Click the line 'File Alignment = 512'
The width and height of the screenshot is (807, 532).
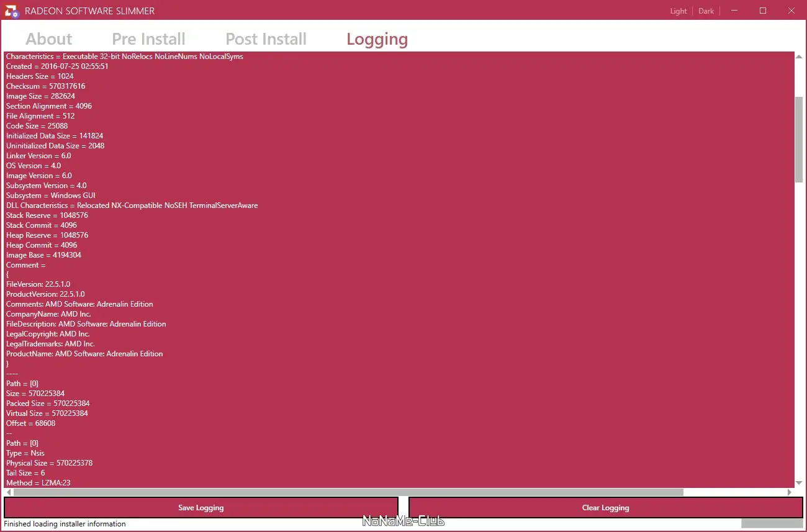pyautogui.click(x=40, y=116)
